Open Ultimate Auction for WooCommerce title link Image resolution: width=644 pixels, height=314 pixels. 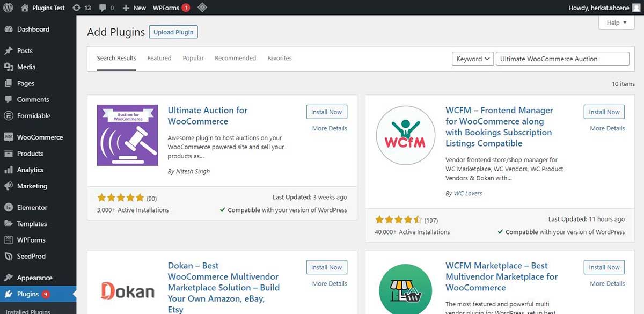pyautogui.click(x=208, y=116)
